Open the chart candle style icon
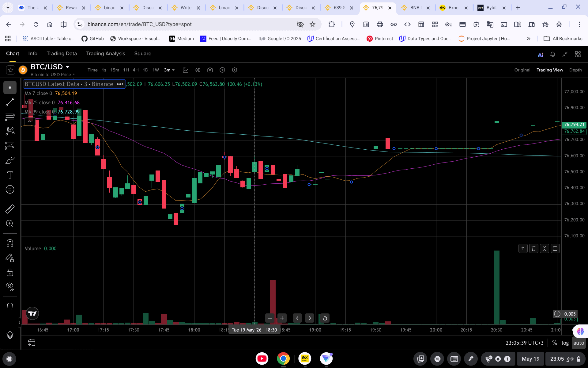Viewport: 588px width, 368px height. click(x=198, y=70)
